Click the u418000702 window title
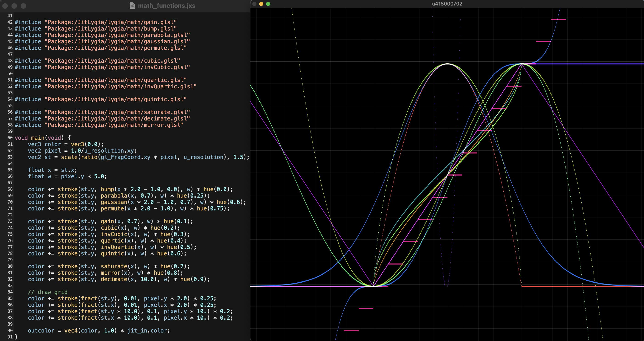Viewport: 644px width, 341px height. click(x=447, y=4)
